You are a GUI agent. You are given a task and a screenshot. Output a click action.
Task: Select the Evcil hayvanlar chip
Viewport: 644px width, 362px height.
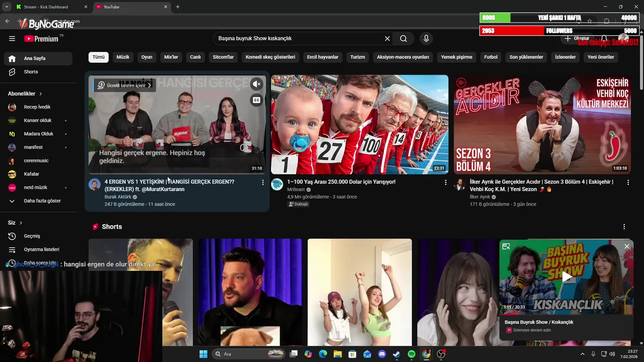coord(323,57)
